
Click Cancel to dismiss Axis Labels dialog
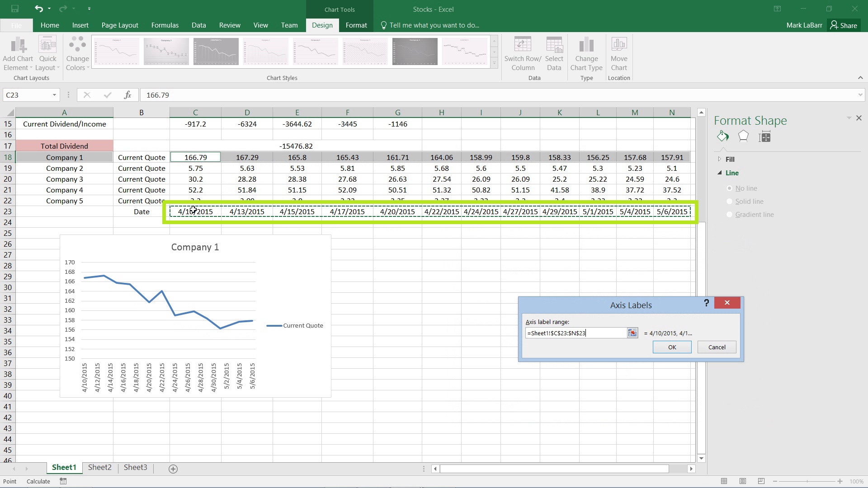[717, 347]
